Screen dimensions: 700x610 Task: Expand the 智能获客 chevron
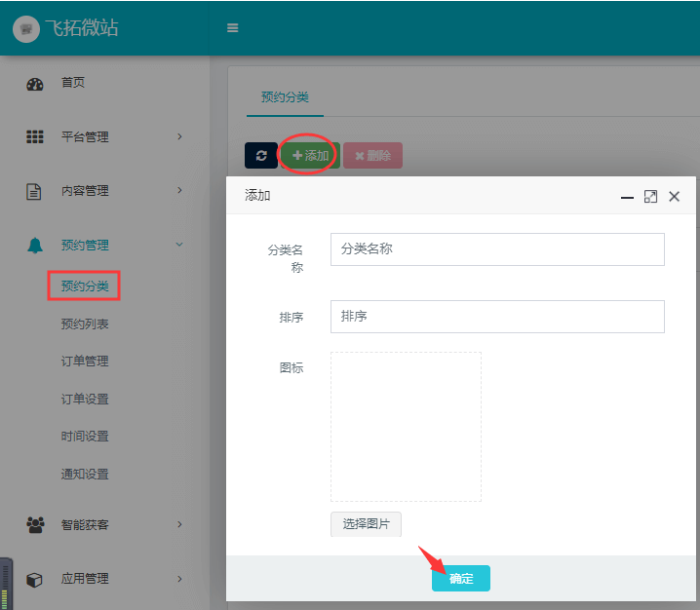click(179, 524)
